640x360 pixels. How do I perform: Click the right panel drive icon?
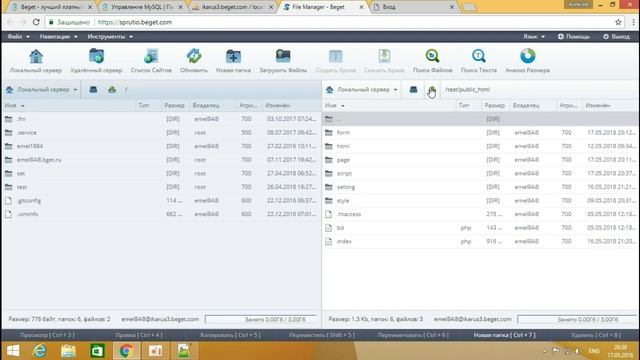pos(413,89)
